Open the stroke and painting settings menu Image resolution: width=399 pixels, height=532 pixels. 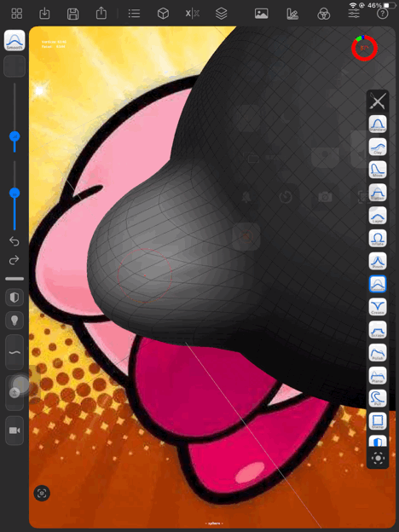[292, 14]
